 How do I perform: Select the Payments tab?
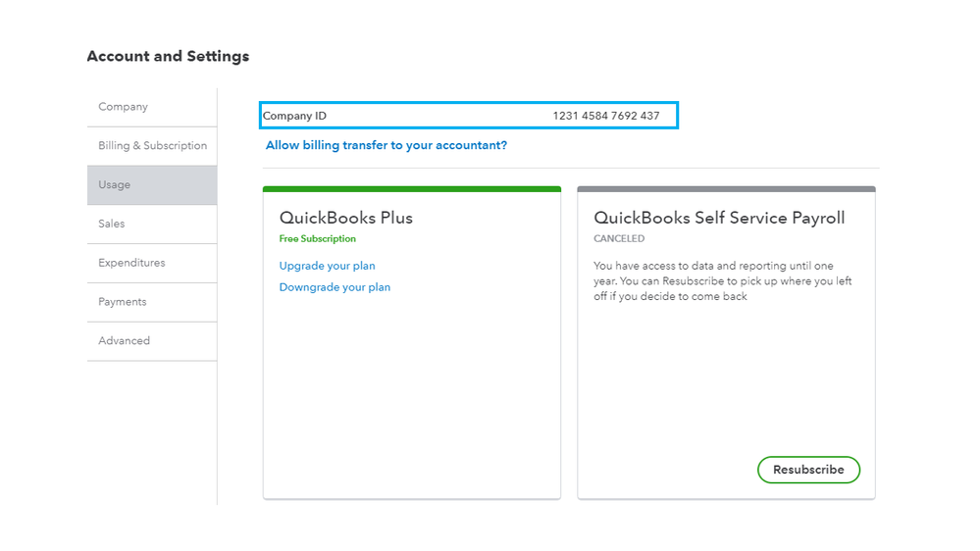tap(122, 302)
